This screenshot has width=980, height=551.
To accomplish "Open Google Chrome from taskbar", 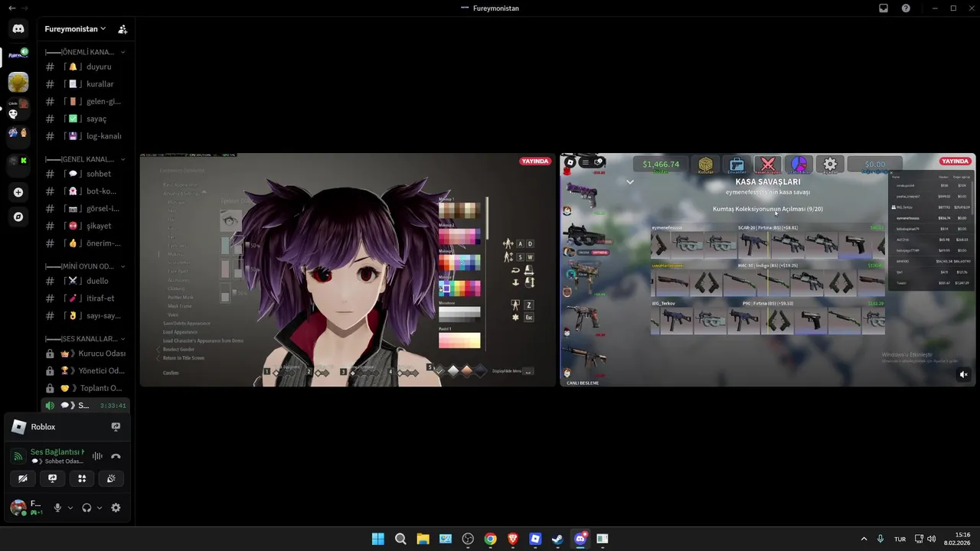I will click(x=490, y=539).
